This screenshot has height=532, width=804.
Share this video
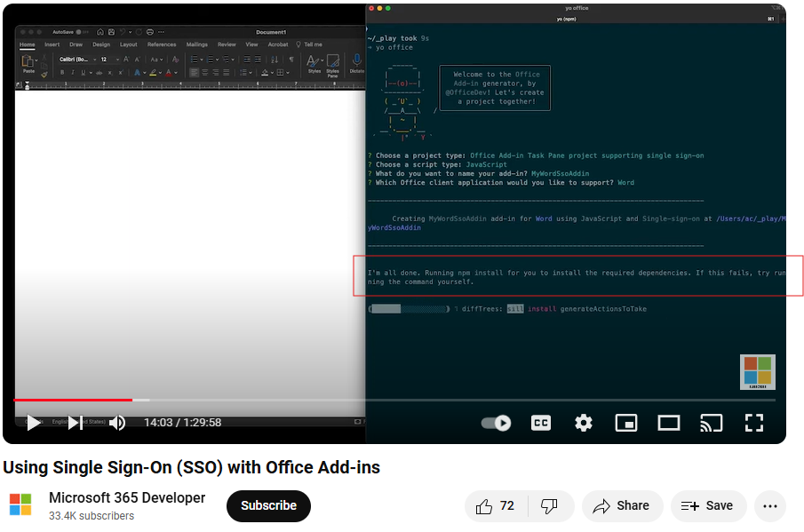(x=622, y=506)
